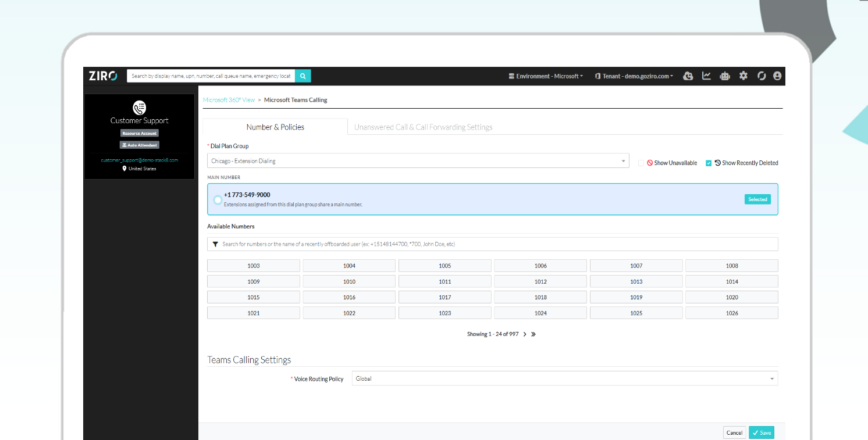The height and width of the screenshot is (440, 868).
Task: Select extension 1006
Action: 540,266
